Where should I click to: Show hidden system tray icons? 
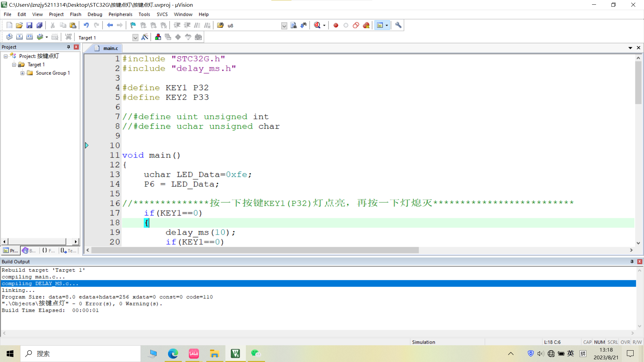(x=511, y=354)
